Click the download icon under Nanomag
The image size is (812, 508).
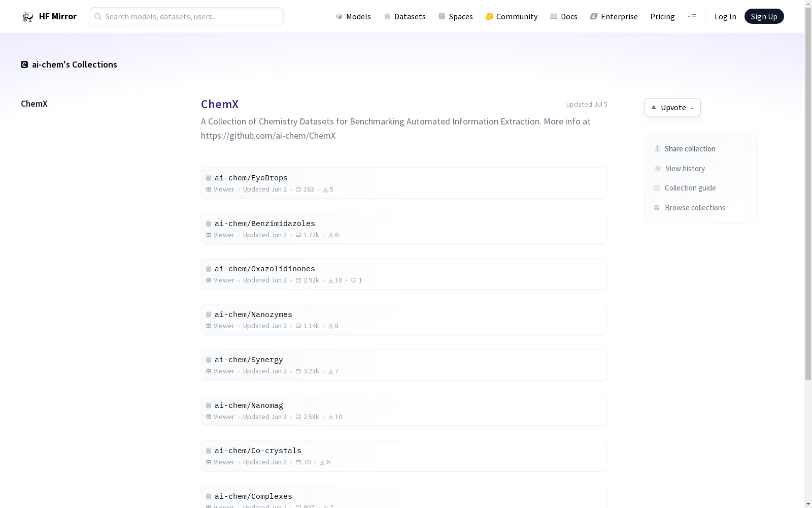click(x=331, y=417)
